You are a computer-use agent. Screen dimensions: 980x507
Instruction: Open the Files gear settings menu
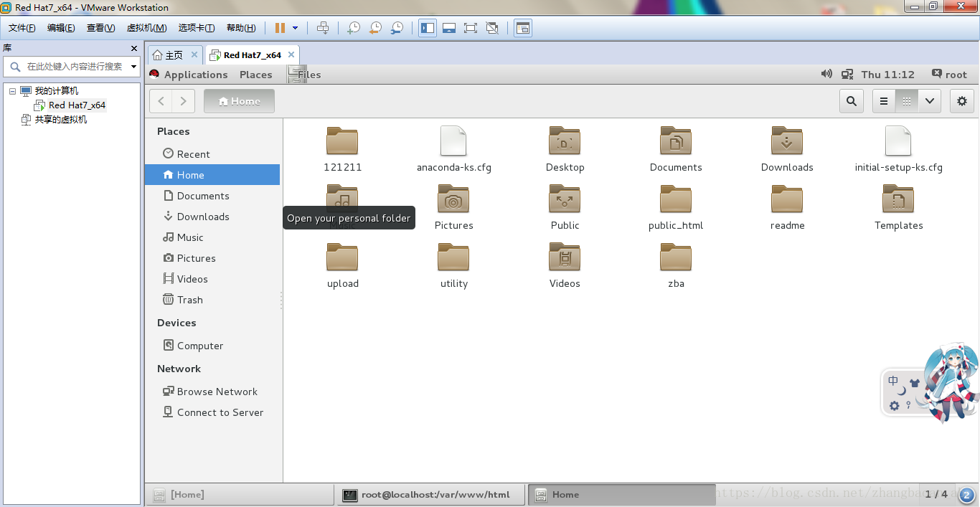click(962, 101)
